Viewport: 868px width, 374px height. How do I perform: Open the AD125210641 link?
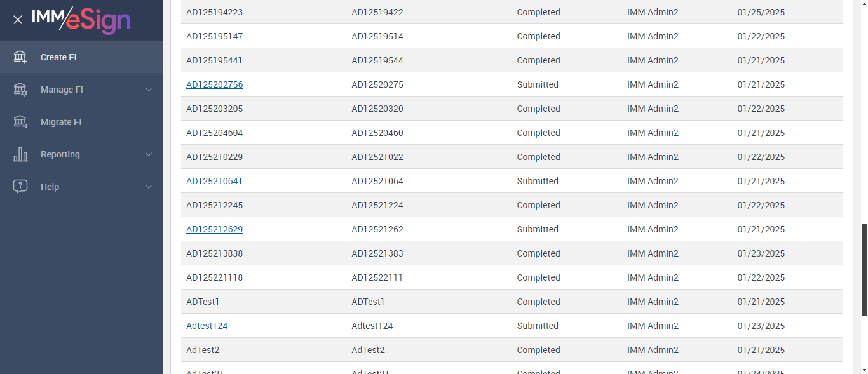tap(214, 181)
